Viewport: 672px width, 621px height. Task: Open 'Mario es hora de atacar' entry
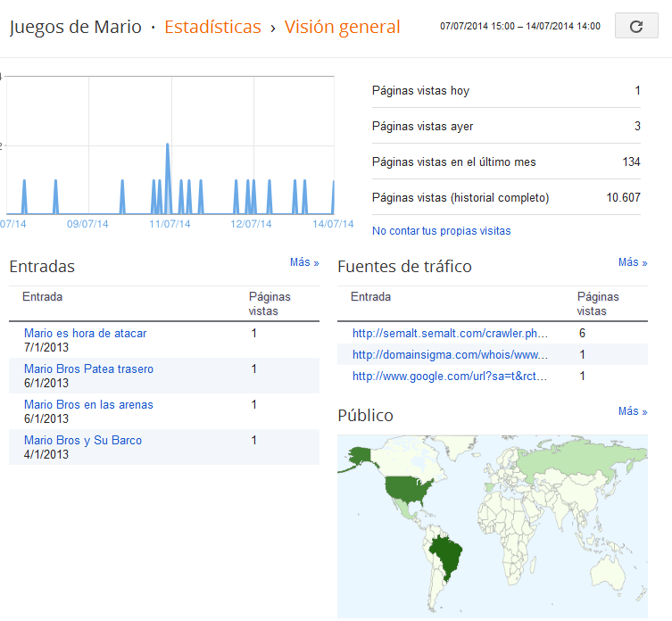click(x=86, y=333)
